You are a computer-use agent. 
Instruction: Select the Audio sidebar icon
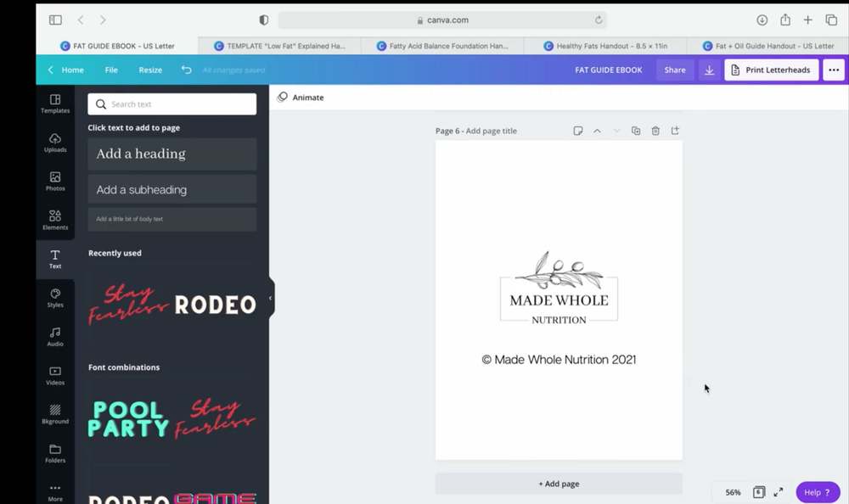54,337
